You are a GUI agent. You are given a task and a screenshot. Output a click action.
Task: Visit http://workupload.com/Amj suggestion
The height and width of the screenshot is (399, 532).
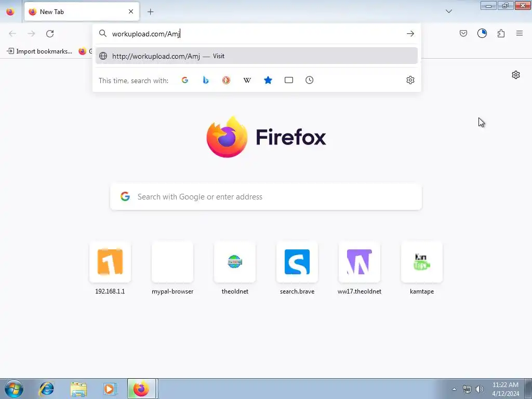click(257, 56)
